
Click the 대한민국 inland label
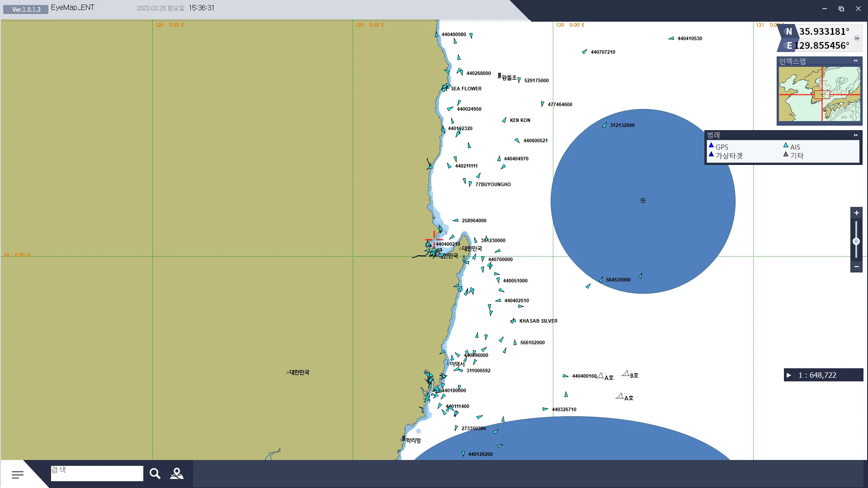[x=298, y=372]
